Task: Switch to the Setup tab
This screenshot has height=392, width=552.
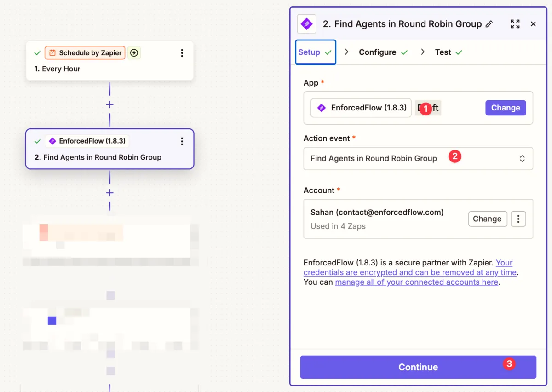Action: pyautogui.click(x=315, y=52)
